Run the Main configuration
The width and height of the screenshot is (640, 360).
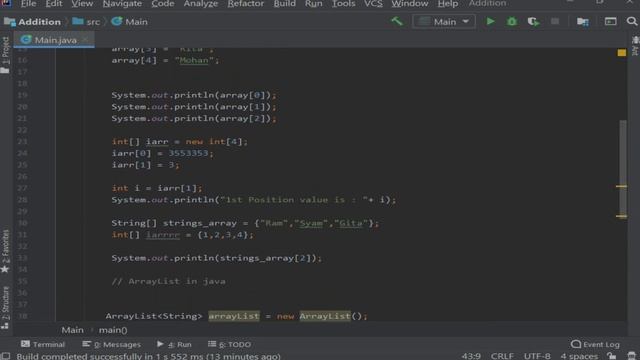[x=490, y=21]
